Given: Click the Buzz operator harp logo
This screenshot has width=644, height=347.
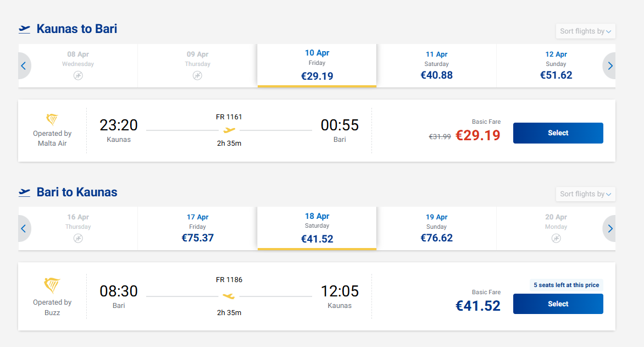Looking at the screenshot, I should click(52, 286).
